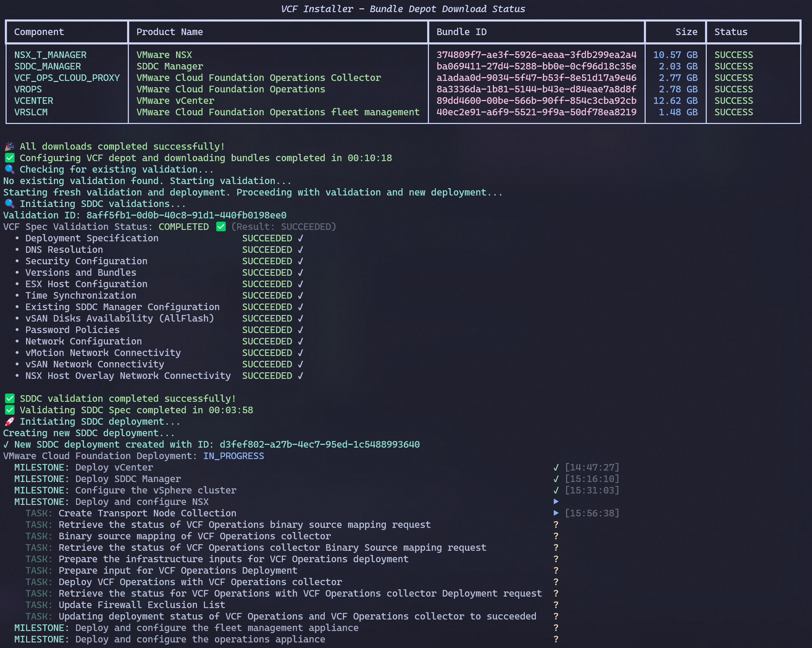Click the check mark on Deploy vCenter milestone
Screen dimensions: 812x648
click(556, 467)
